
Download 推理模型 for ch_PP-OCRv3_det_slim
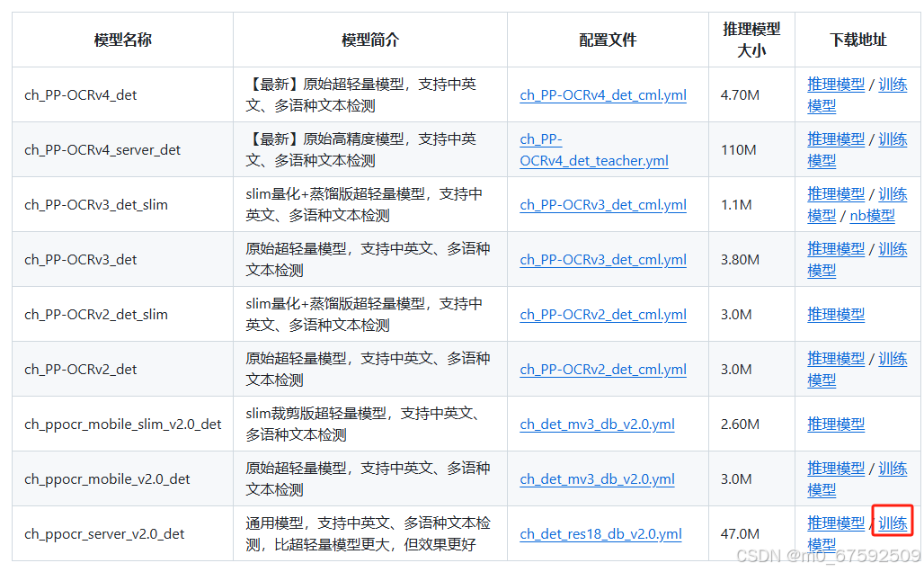(x=836, y=194)
